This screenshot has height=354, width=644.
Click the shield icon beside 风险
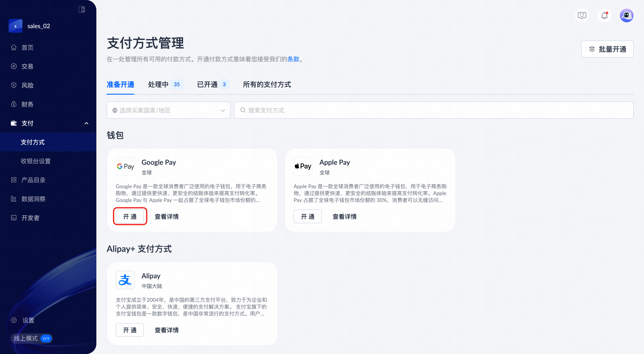click(14, 85)
